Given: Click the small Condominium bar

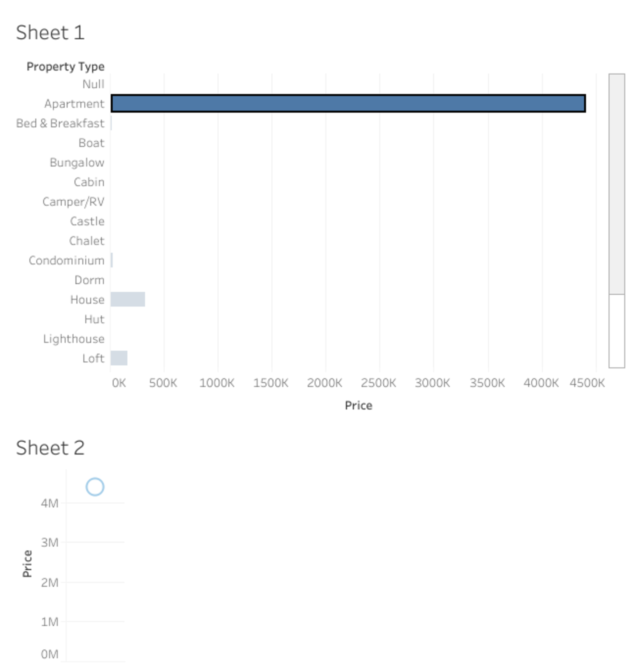Looking at the screenshot, I should (x=112, y=260).
